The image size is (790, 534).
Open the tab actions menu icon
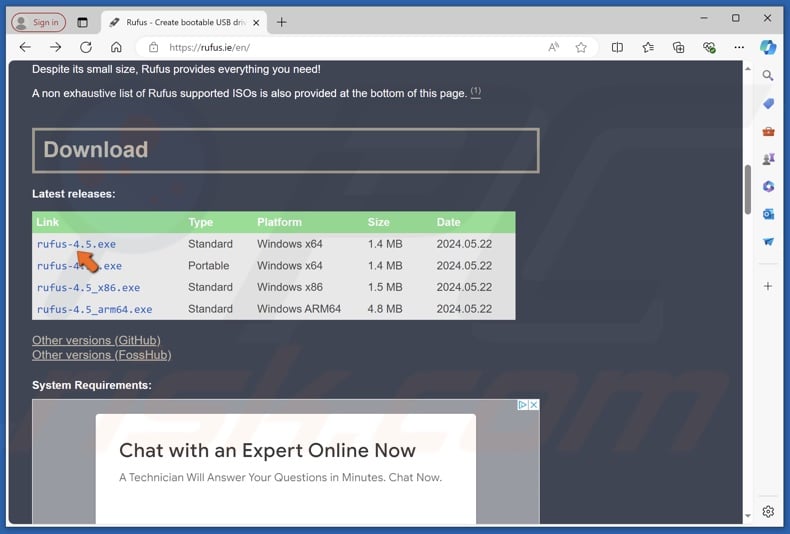tap(82, 22)
